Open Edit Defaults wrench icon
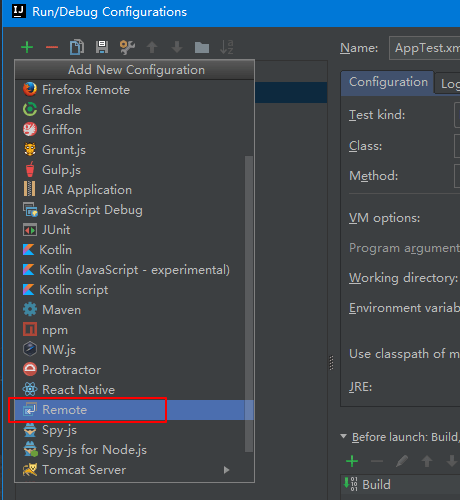The height and width of the screenshot is (500, 460). (x=127, y=47)
